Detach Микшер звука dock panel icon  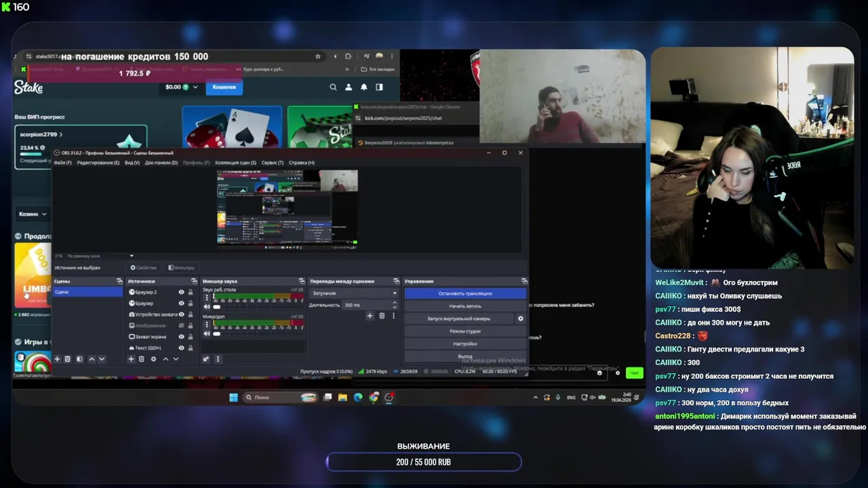[x=302, y=281]
